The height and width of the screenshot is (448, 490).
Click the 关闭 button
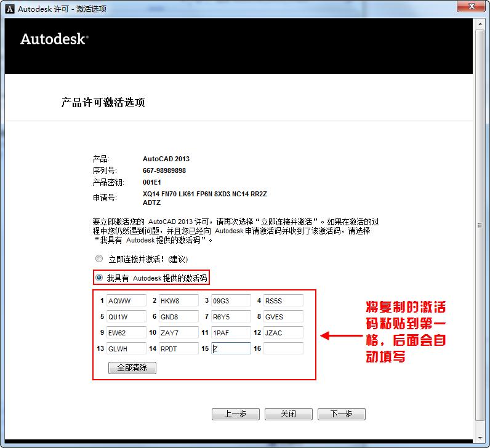pos(289,414)
